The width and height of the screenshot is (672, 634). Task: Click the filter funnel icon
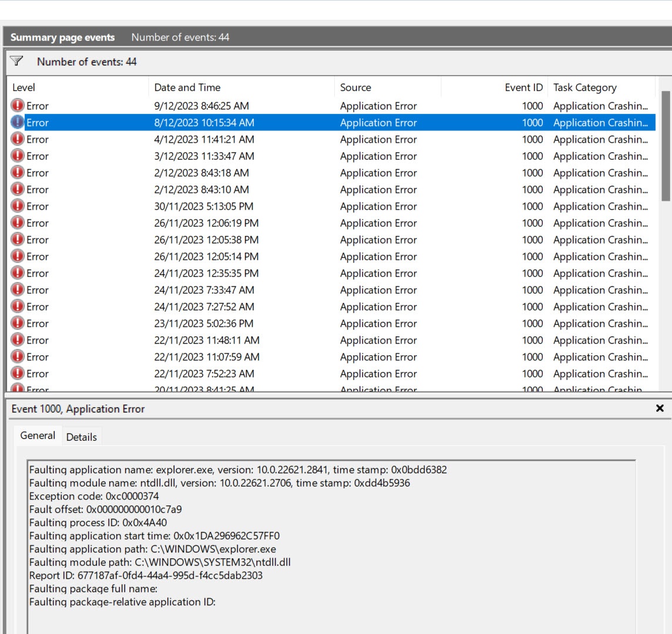pyautogui.click(x=16, y=61)
